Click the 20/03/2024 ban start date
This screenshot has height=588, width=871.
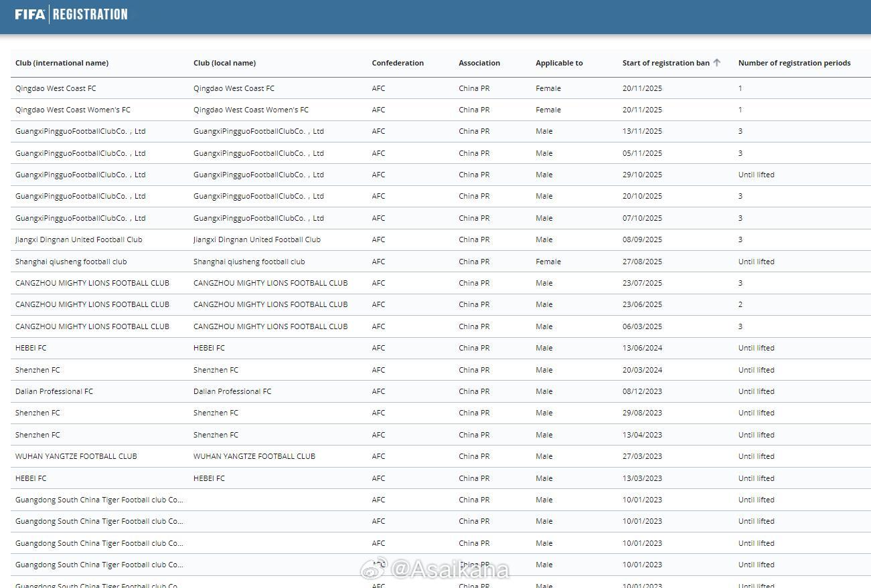click(x=642, y=370)
